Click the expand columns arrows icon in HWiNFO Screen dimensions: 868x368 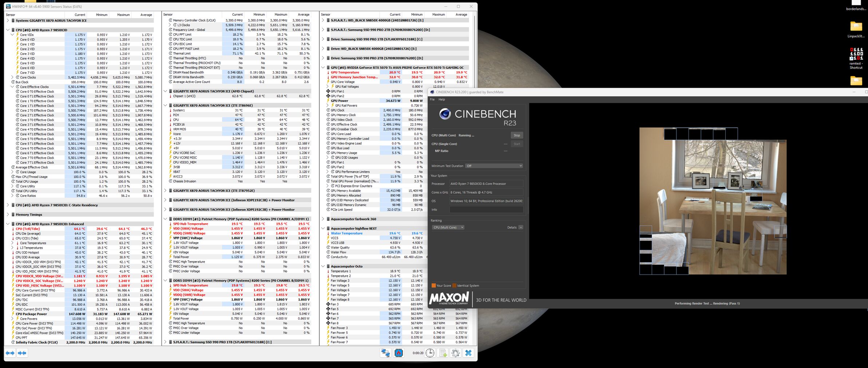10,353
